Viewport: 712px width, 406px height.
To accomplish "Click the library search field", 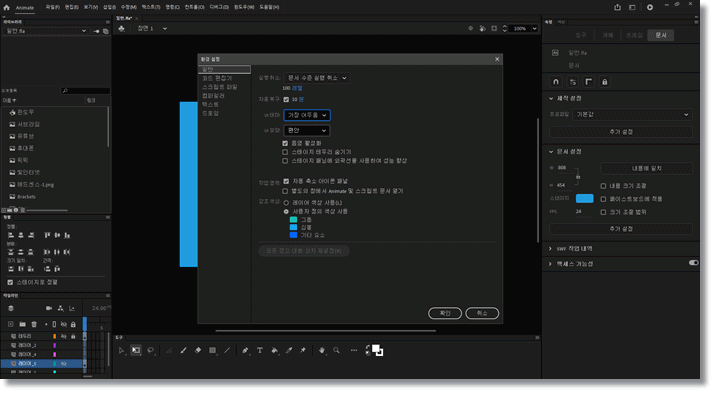I will (85, 91).
